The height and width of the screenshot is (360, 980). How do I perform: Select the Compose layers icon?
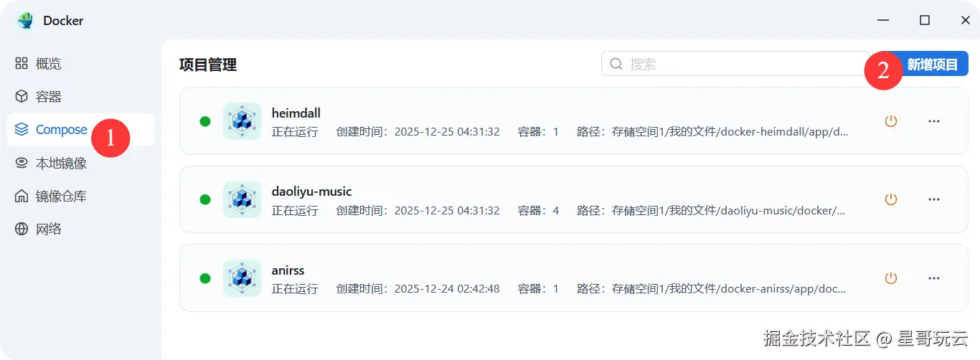22,130
